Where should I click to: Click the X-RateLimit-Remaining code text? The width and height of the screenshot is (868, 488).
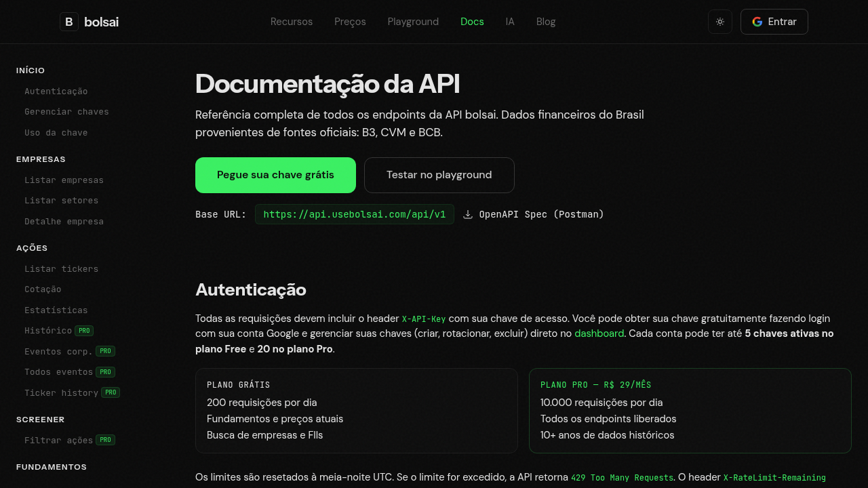pyautogui.click(x=774, y=478)
